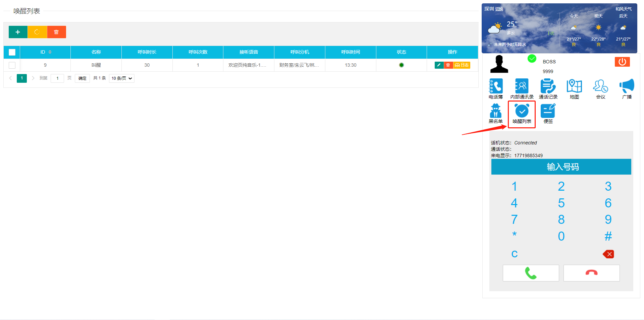Sort the table by ID column arrows
Screen dimensions: 644x320
pyautogui.click(x=50, y=52)
